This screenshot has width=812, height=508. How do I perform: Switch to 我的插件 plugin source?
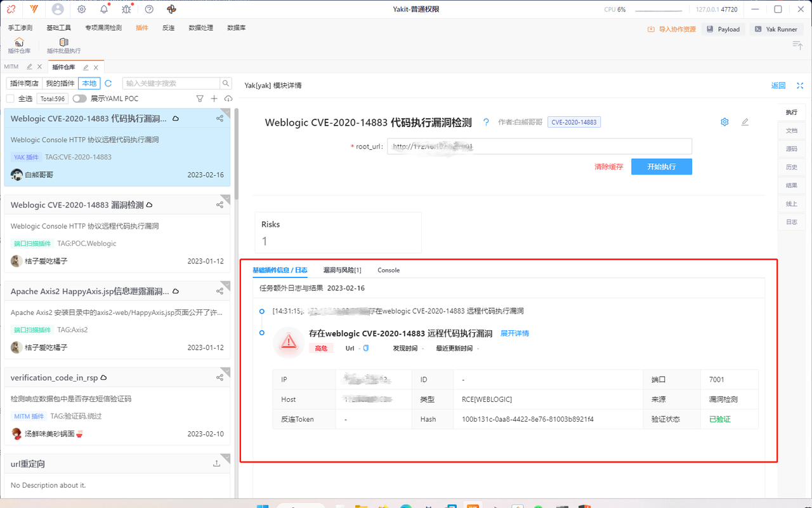coord(60,83)
